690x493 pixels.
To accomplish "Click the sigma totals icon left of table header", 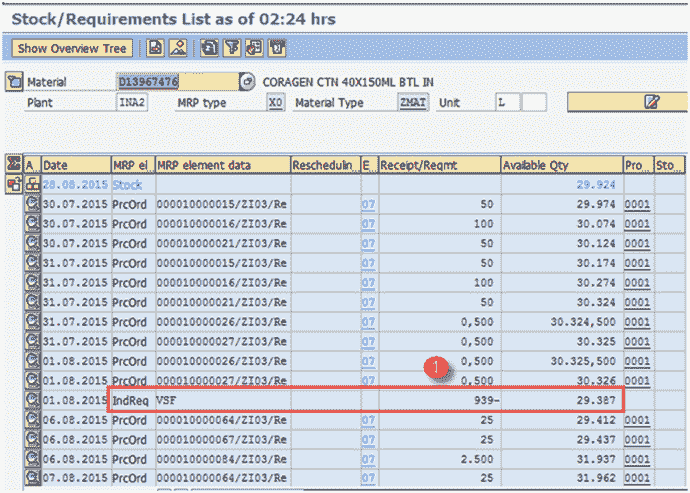I will [x=14, y=164].
